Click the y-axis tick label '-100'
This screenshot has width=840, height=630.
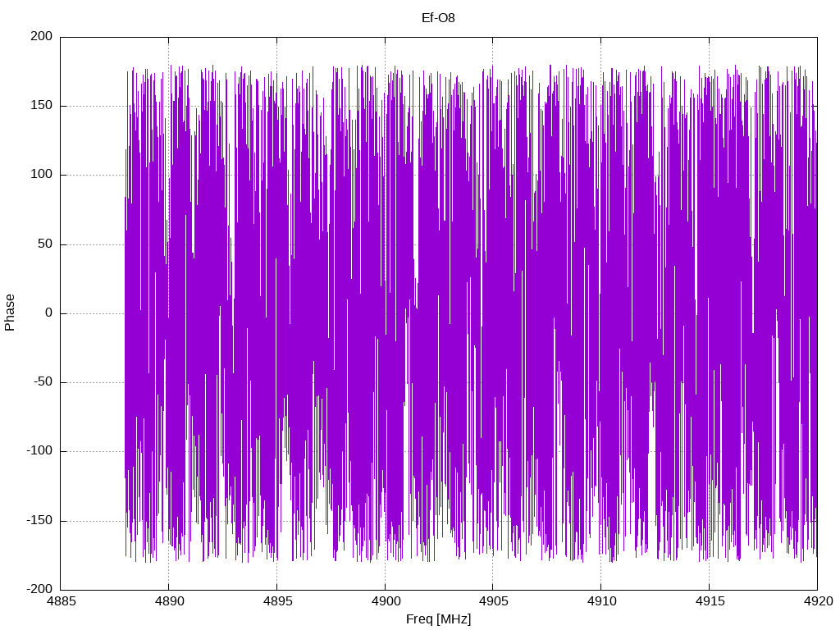pyautogui.click(x=39, y=451)
